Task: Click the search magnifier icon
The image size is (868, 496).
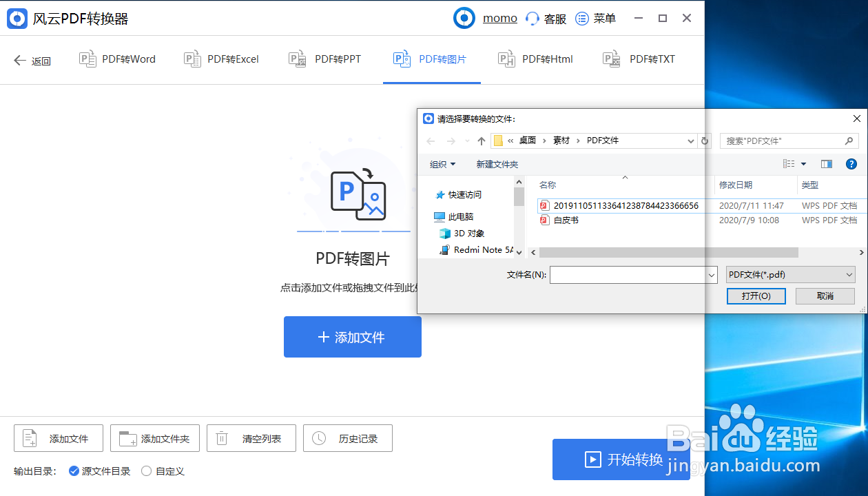Action: [849, 141]
